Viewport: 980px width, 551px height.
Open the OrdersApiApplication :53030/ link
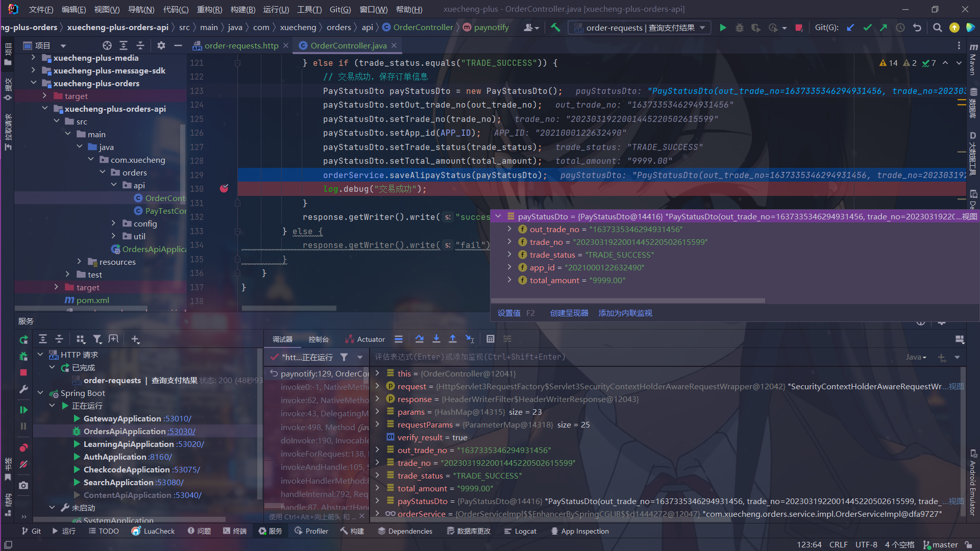[x=182, y=431]
